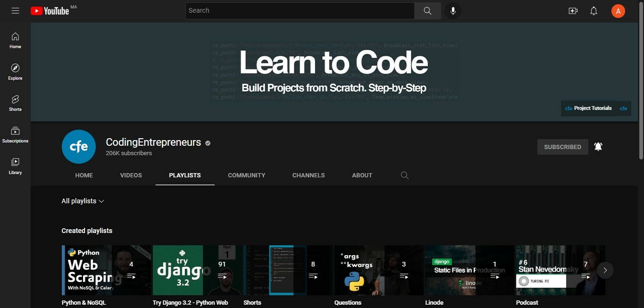Click the CodingEntrepreneurs channel name
This screenshot has width=644, height=308.
click(152, 142)
